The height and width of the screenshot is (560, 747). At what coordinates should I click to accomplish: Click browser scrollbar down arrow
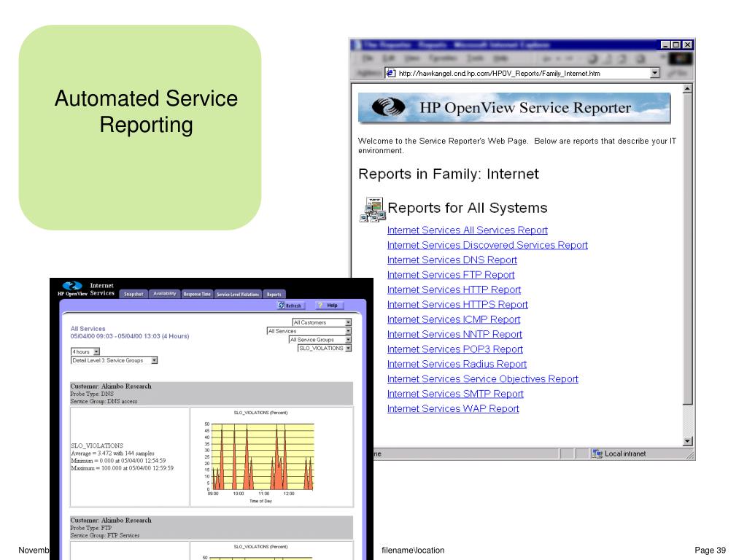point(687,441)
